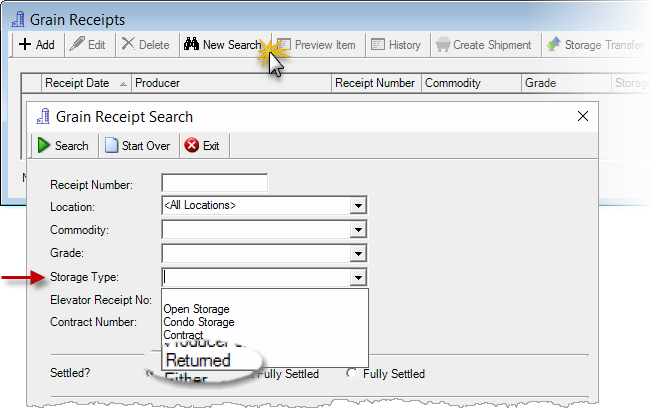Close the Grain Receipt Search dialog

pyautogui.click(x=583, y=116)
